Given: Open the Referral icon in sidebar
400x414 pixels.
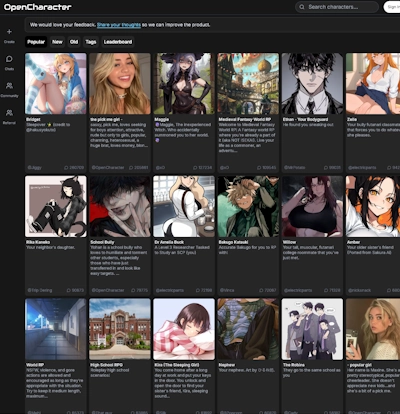Looking at the screenshot, I should coord(9,113).
